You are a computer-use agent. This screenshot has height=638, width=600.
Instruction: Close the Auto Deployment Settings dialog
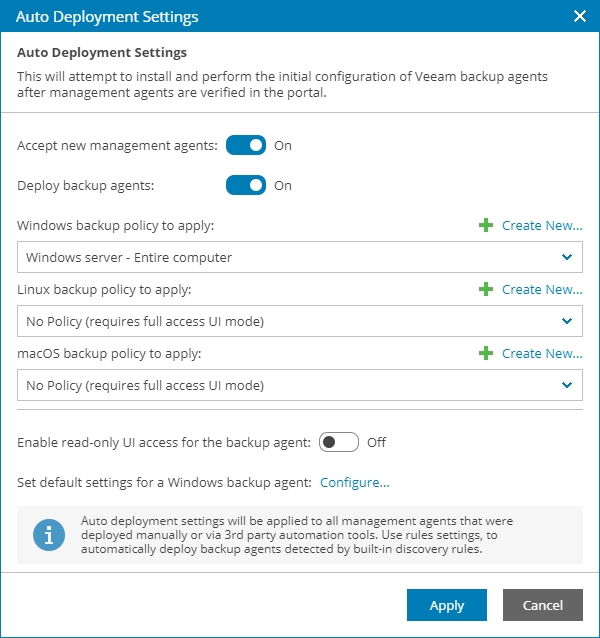click(x=579, y=16)
